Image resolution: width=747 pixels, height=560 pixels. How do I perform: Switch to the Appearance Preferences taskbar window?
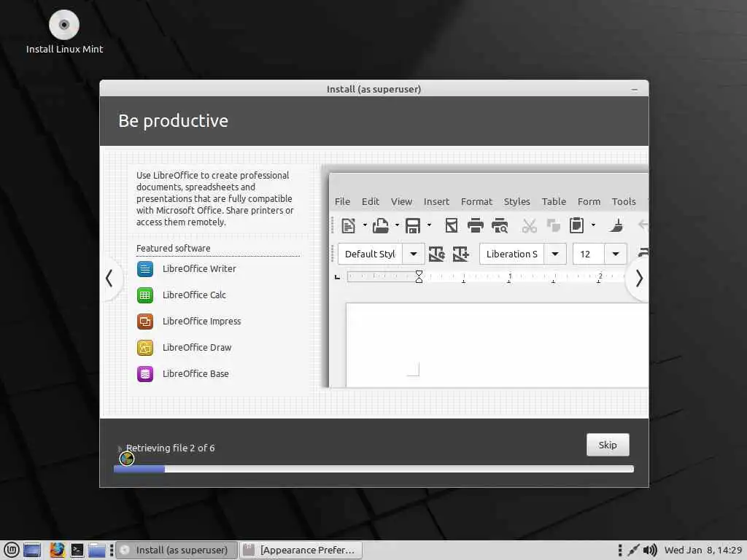(301, 550)
